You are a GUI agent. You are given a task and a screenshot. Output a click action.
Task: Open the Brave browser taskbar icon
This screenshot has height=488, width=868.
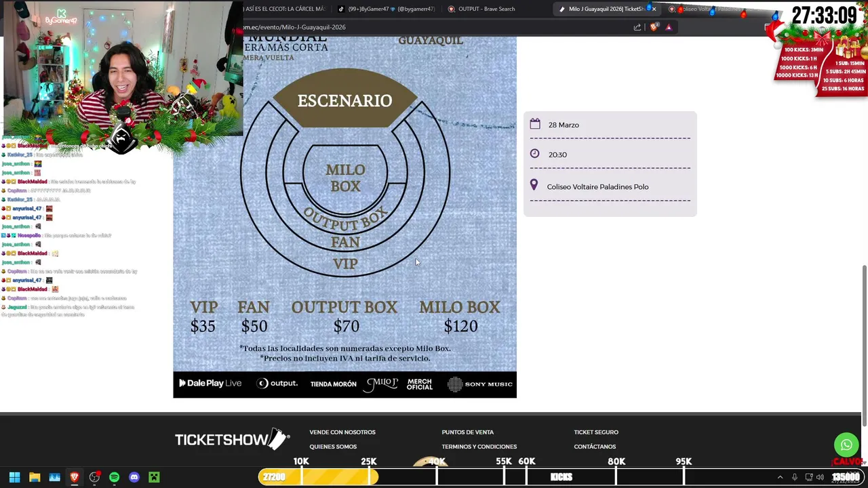75,477
